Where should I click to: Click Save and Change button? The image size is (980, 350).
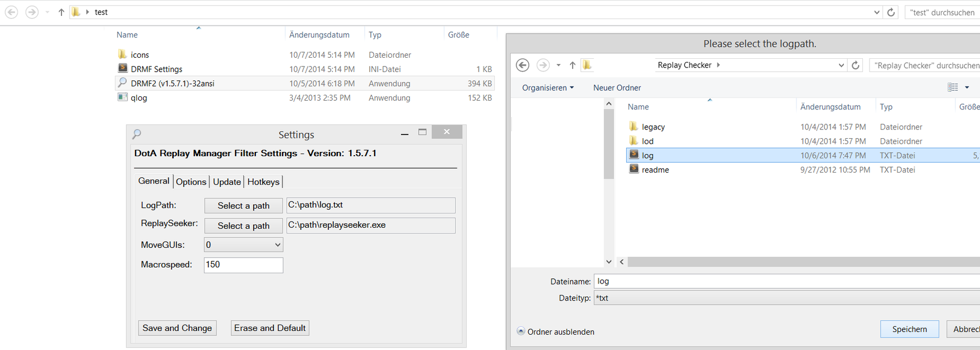coord(177,328)
